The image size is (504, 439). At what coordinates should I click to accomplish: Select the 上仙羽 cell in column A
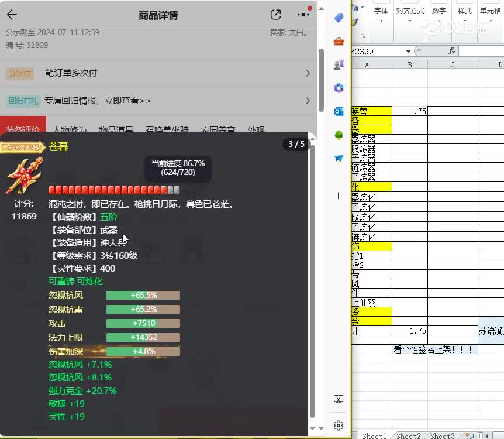372,303
